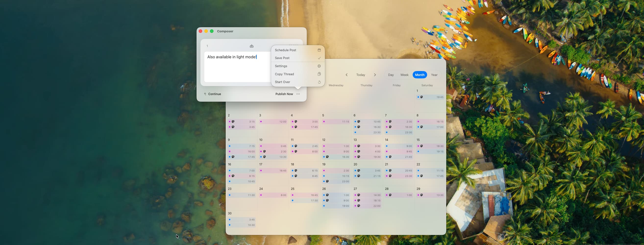This screenshot has width=644, height=245.
Task: Click the checkmark icon beside Save Post
Action: 319,58
